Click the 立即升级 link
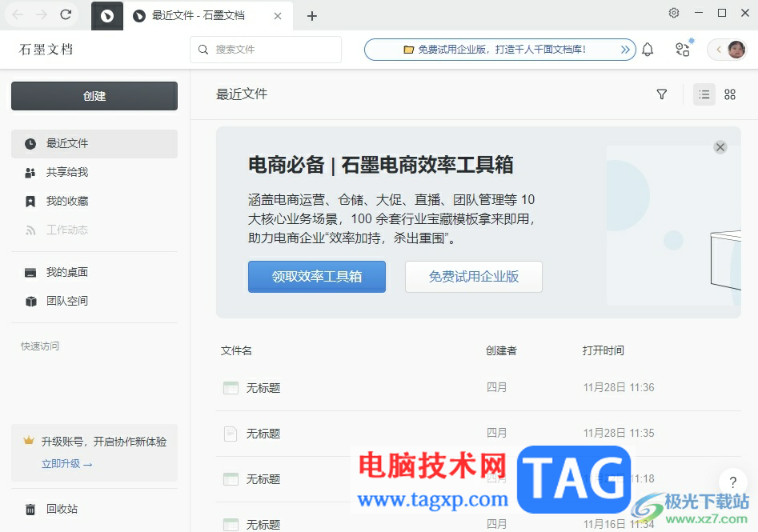Image resolution: width=758 pixels, height=532 pixels. [x=66, y=464]
